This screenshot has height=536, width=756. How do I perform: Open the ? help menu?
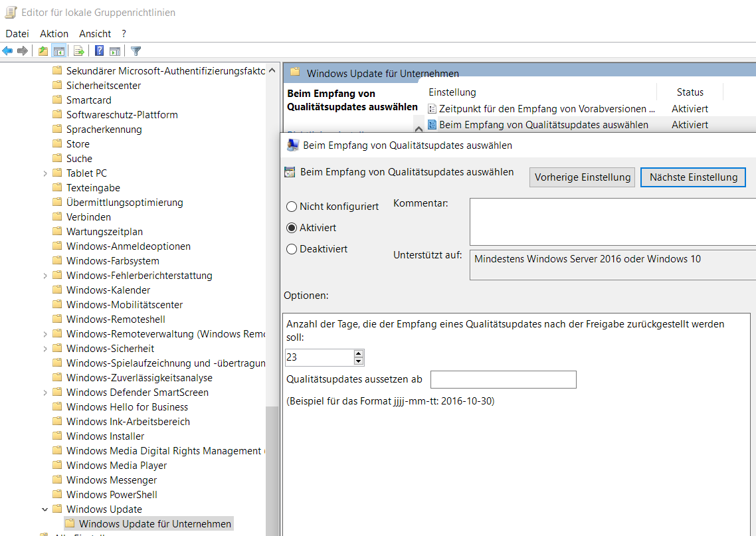click(x=124, y=34)
